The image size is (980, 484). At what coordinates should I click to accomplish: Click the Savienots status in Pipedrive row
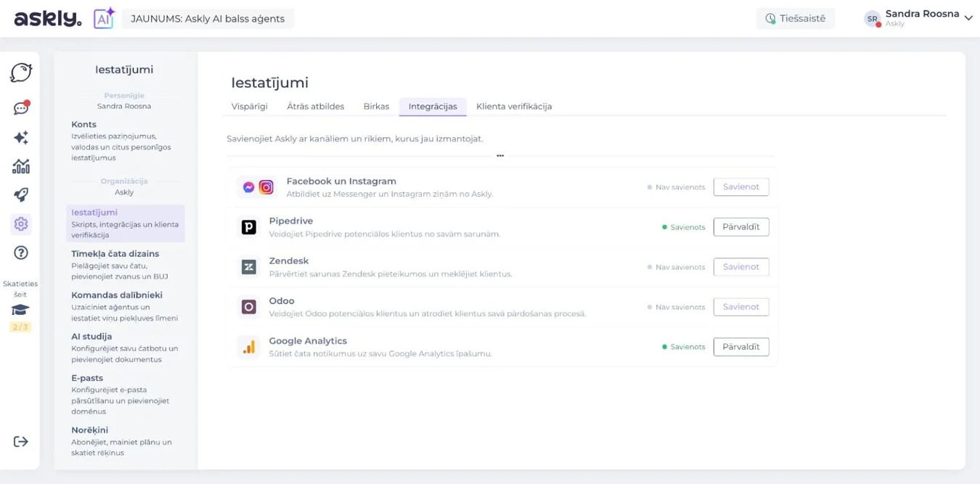tap(684, 227)
